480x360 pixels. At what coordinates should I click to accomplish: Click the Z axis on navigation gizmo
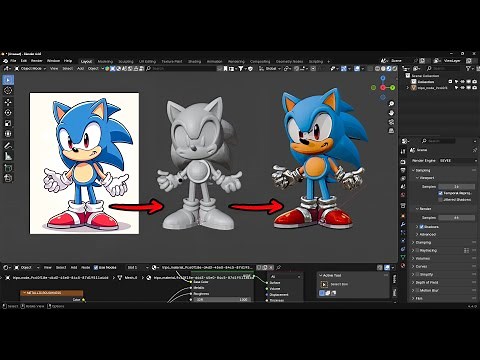(383, 78)
